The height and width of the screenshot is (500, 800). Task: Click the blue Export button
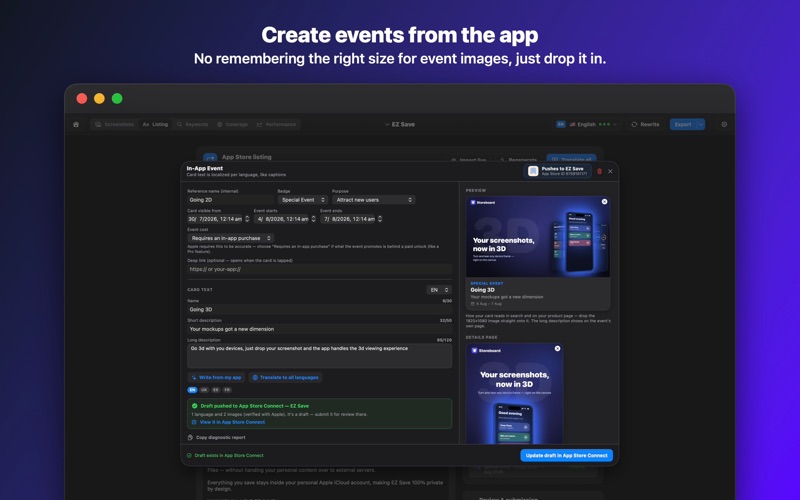pos(683,124)
